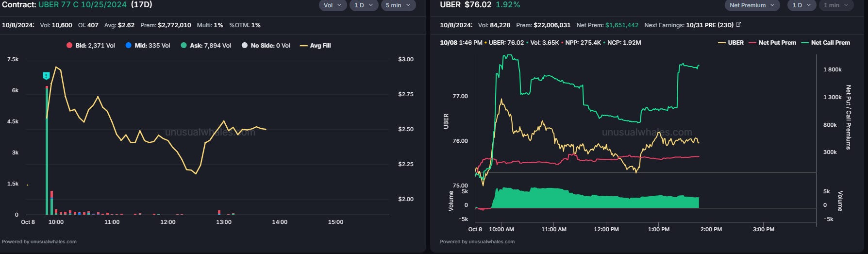The width and height of the screenshot is (868, 254).
Task: Click the green volume area on UBER chart
Action: tap(596, 199)
